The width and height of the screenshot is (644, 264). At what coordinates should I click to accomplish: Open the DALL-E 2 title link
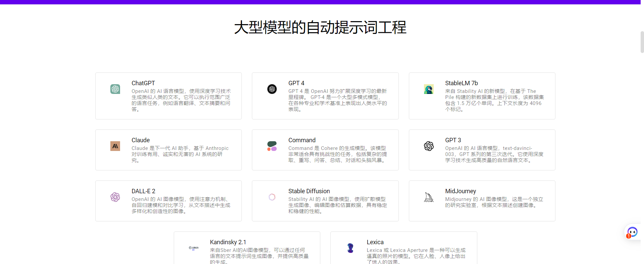[x=143, y=191]
